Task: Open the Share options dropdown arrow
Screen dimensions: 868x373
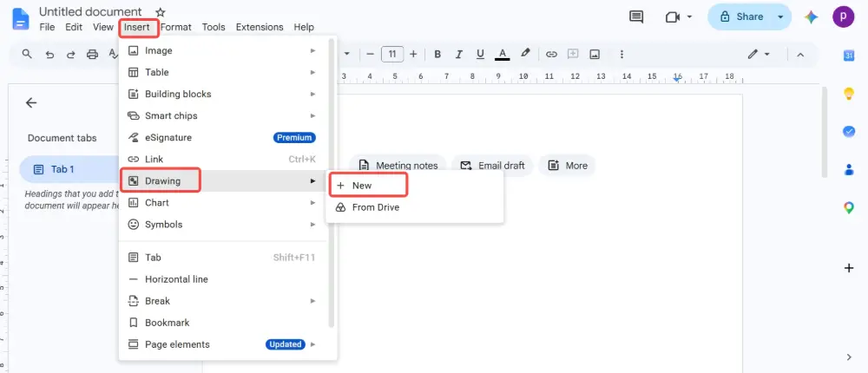Action: (780, 17)
